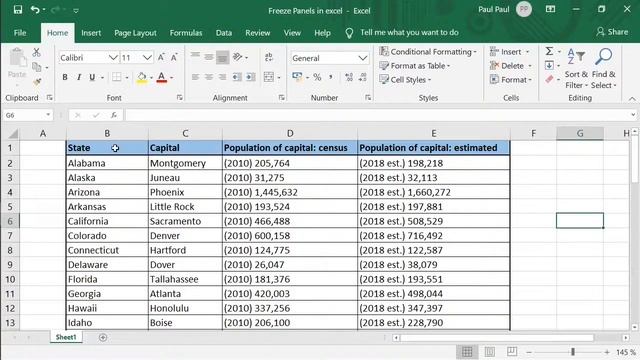Click column D header
This screenshot has height=360, width=640.
pyautogui.click(x=290, y=133)
